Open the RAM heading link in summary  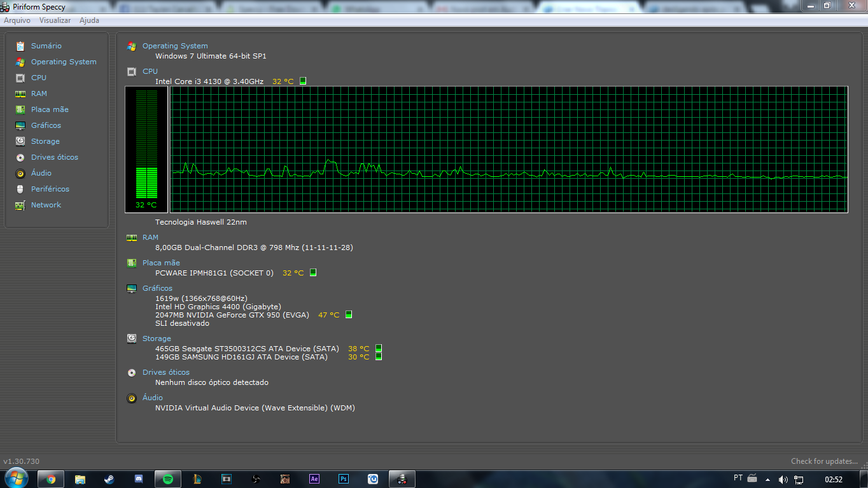[x=150, y=237]
